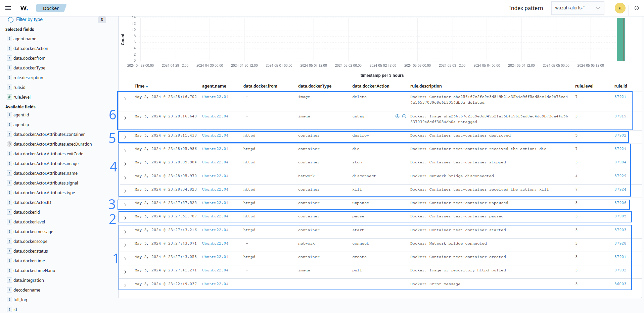Click the string type icon beside agent.name
The width and height of the screenshot is (644, 313).
9,39
